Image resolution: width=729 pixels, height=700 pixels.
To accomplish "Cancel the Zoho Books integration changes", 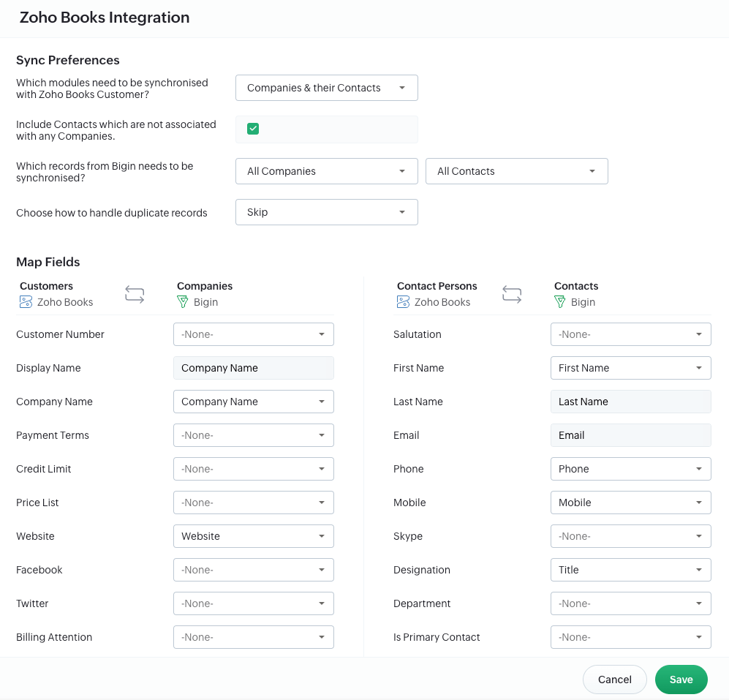I will pos(614,680).
